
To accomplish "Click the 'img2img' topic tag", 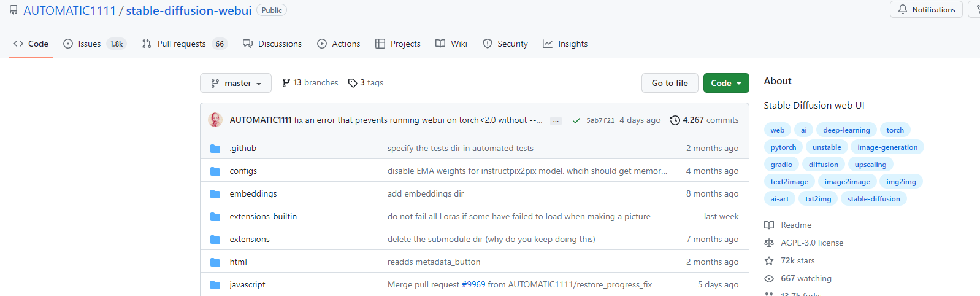I will click(902, 181).
